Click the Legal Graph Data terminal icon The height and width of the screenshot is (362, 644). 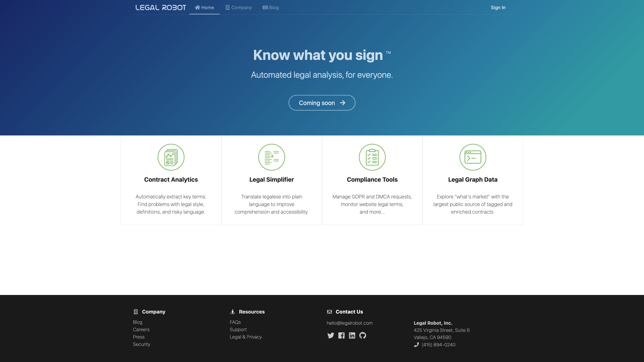[473, 157]
